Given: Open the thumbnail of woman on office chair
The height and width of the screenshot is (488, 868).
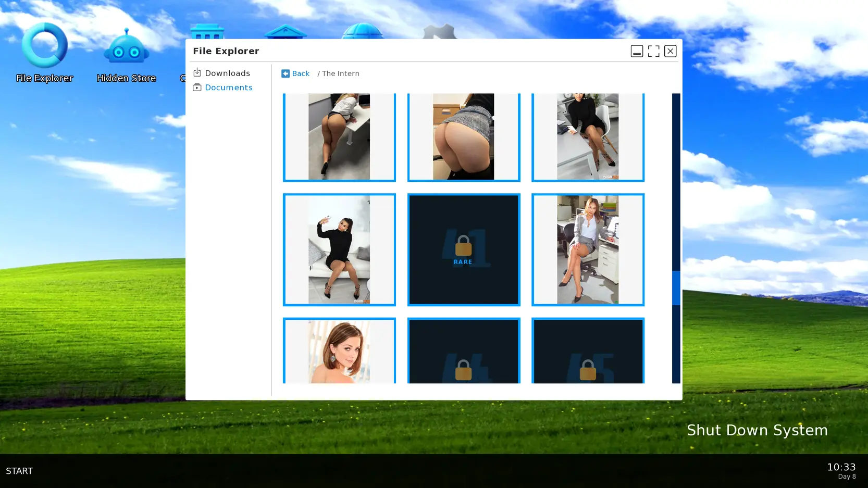Looking at the screenshot, I should tap(587, 249).
